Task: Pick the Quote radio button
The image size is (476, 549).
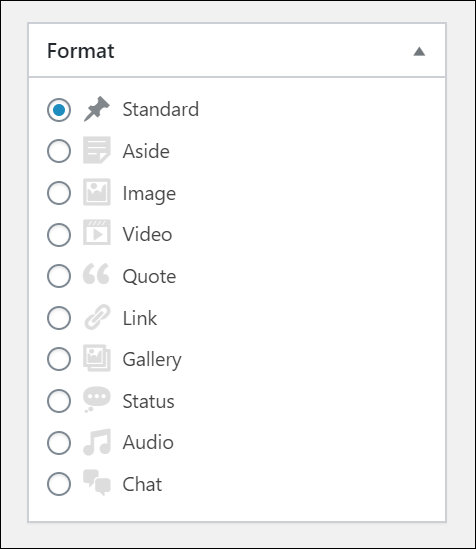Action: tap(59, 276)
